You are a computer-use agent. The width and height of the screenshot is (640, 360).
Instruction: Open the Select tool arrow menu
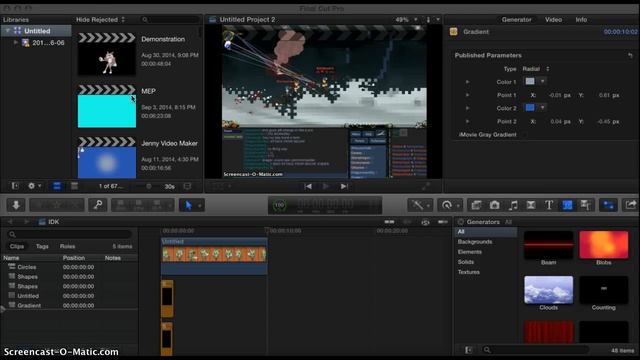point(191,205)
